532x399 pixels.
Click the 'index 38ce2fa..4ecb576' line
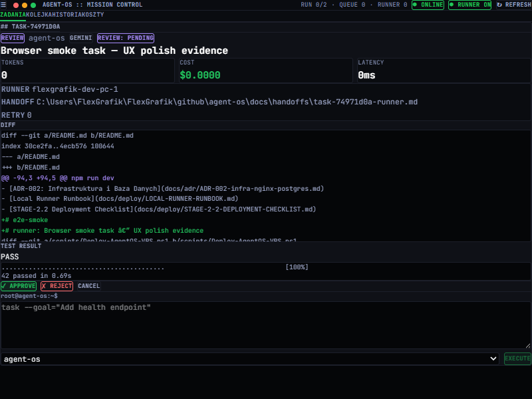tap(58, 146)
